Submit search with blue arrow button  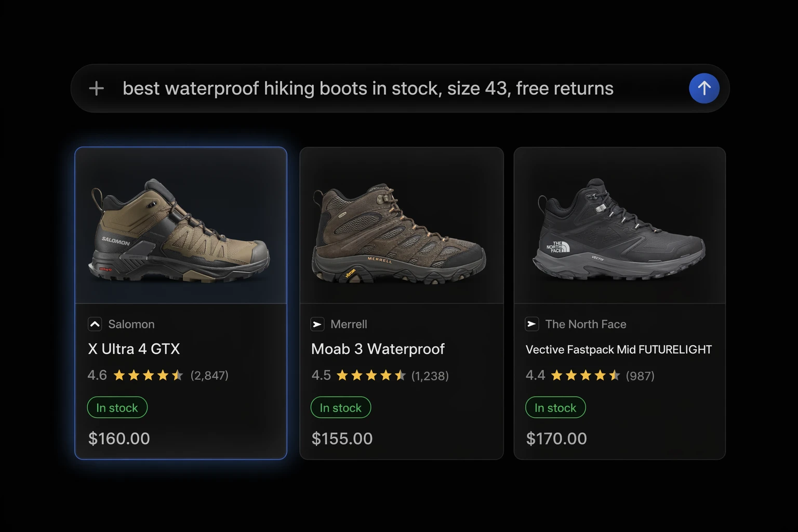click(x=704, y=88)
